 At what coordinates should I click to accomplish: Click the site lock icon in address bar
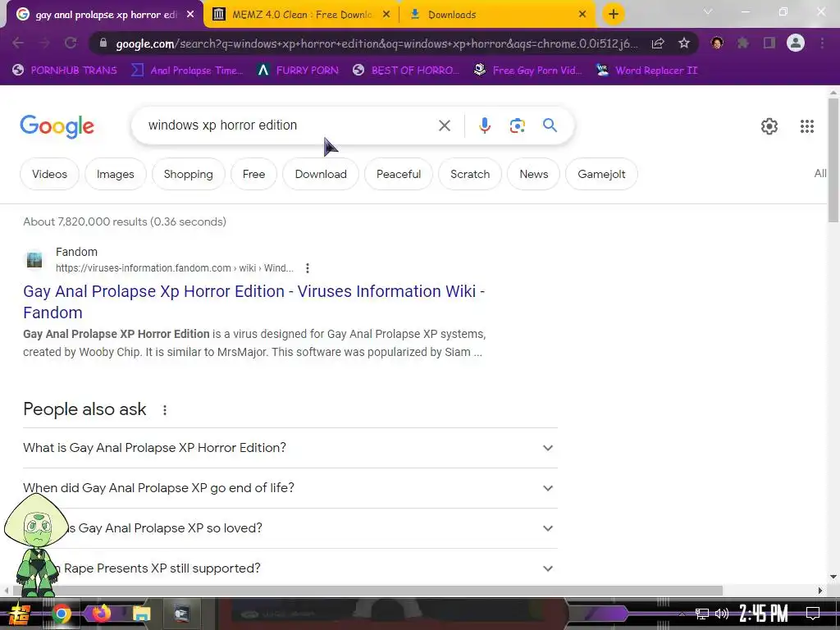pyautogui.click(x=103, y=43)
